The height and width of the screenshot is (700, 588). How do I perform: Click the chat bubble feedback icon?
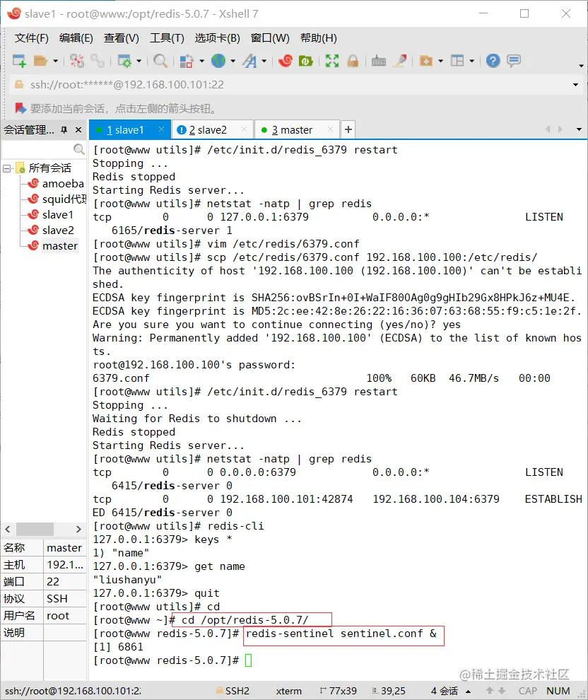tap(514, 61)
